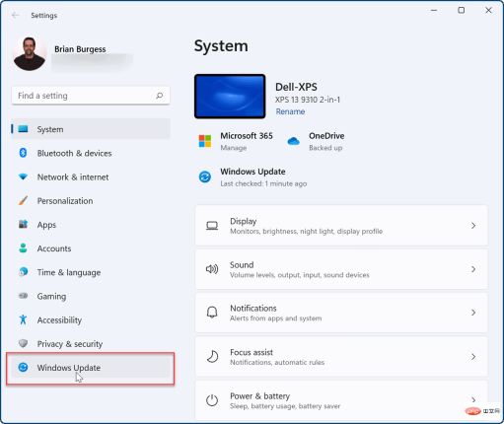Click the Windows Update icon in header
Image resolution: width=504 pixels, height=424 pixels.
(205, 177)
